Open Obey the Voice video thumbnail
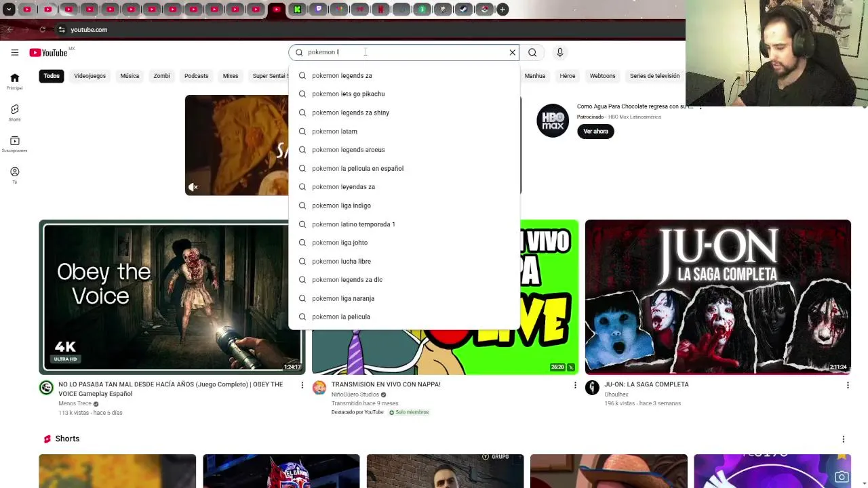The height and width of the screenshot is (488, 868). (x=172, y=297)
